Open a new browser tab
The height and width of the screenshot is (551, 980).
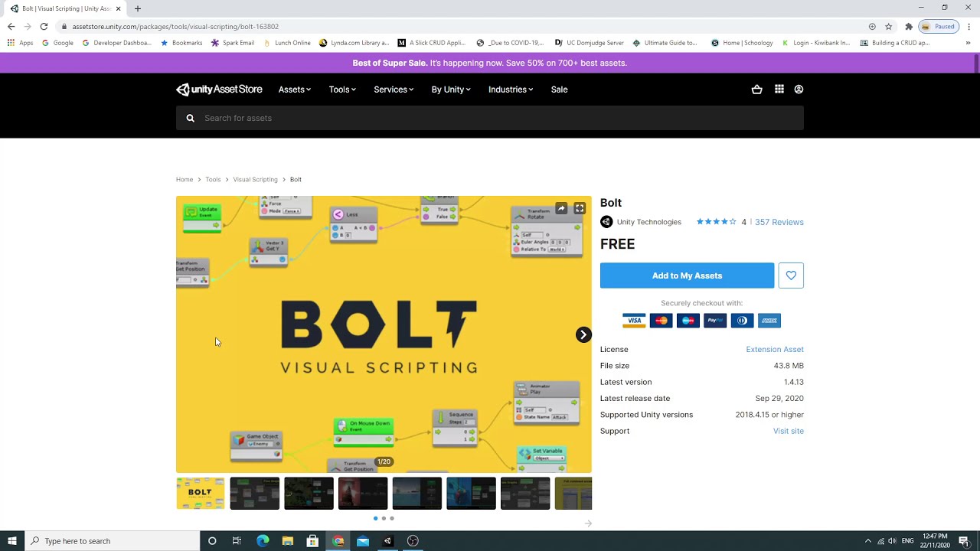click(138, 8)
